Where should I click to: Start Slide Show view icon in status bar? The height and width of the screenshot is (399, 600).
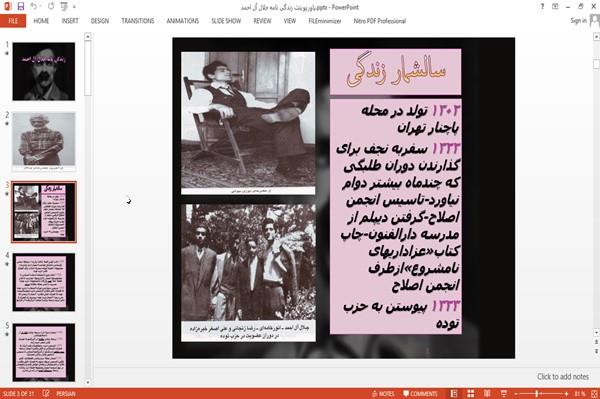504,394
